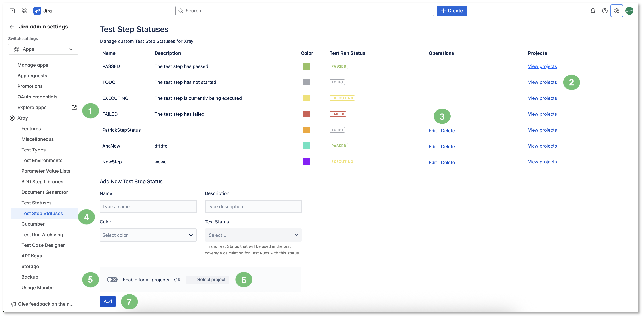Screen dimensions: 644x318
Task: View projects for PASSED status
Action: tap(542, 66)
